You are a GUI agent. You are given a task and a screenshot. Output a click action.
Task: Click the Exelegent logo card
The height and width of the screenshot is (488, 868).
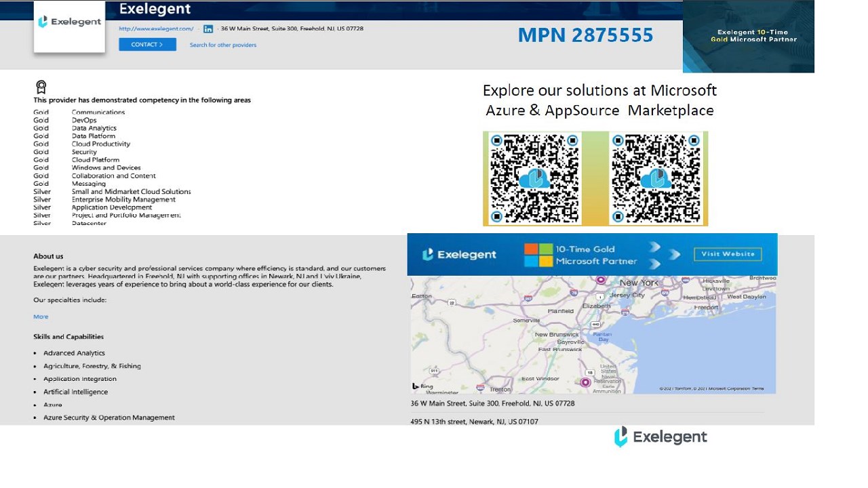pyautogui.click(x=70, y=26)
